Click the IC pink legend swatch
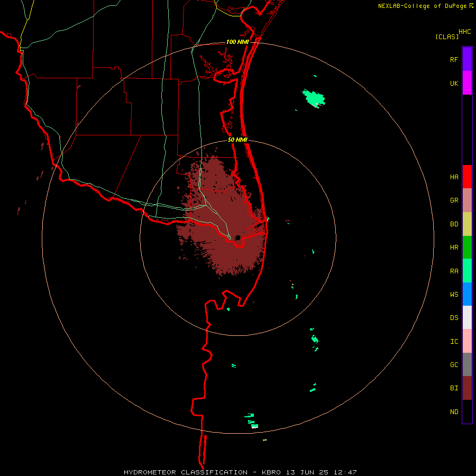This screenshot has height=476, width=476. (x=467, y=341)
